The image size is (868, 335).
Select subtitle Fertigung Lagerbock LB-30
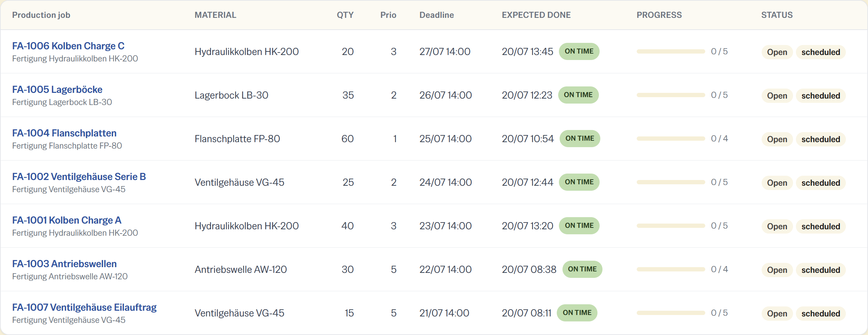click(x=62, y=102)
